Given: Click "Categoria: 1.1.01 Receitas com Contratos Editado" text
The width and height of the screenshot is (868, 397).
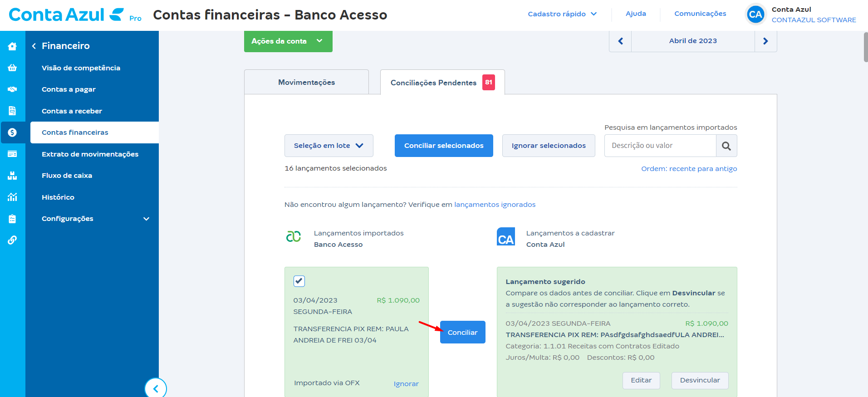Looking at the screenshot, I should [592, 346].
